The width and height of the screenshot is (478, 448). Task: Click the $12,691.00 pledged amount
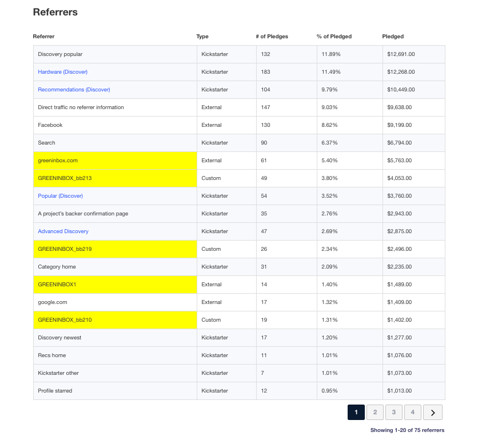401,54
